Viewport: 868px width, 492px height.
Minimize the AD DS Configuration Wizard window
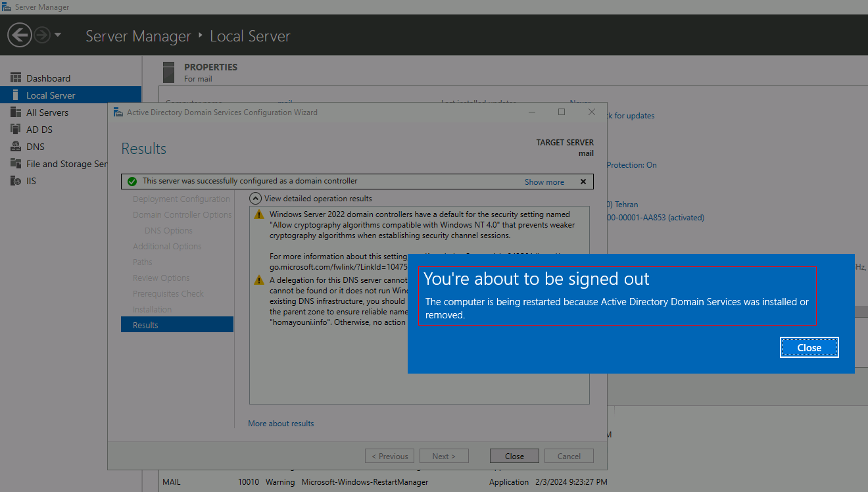(531, 112)
